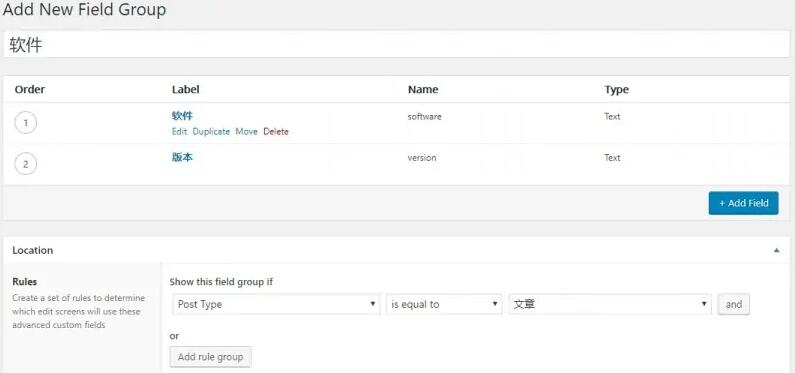The width and height of the screenshot is (795, 373).
Task: Click the order number 2 circle handle
Action: point(26,164)
